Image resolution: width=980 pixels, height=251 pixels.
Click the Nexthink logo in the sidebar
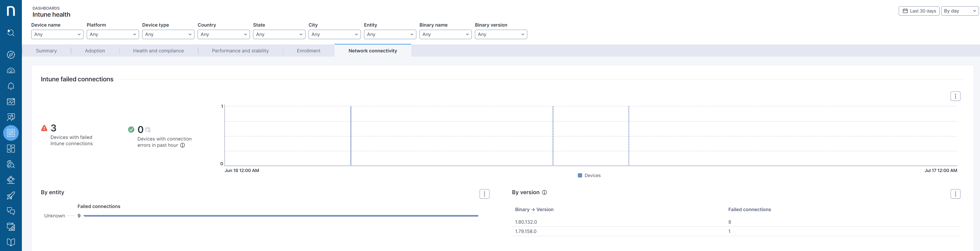(x=11, y=11)
